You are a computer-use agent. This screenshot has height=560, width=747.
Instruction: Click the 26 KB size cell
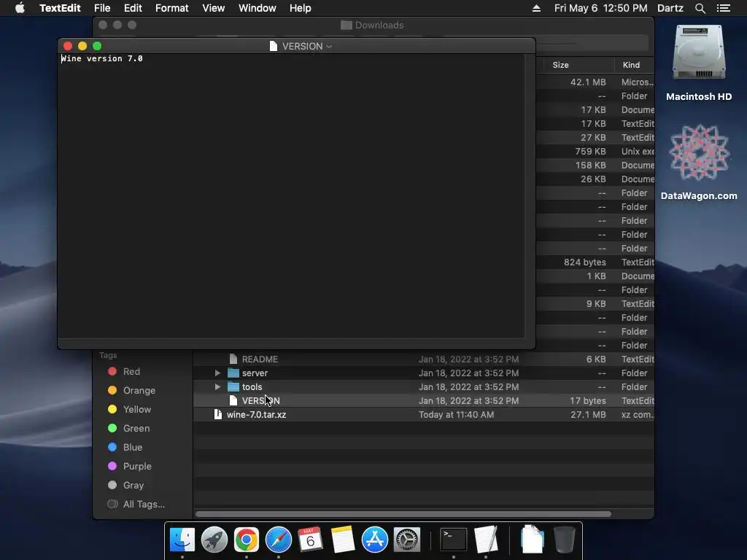pos(593,179)
